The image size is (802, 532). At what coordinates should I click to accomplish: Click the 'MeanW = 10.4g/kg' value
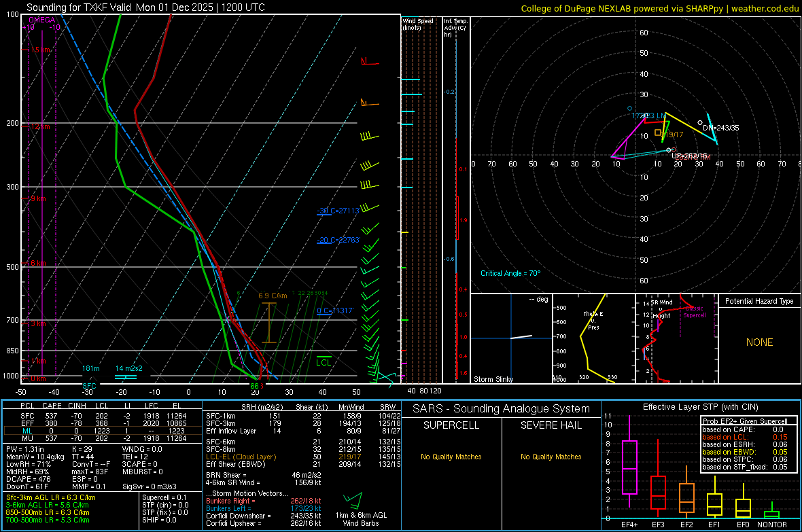pos(35,457)
